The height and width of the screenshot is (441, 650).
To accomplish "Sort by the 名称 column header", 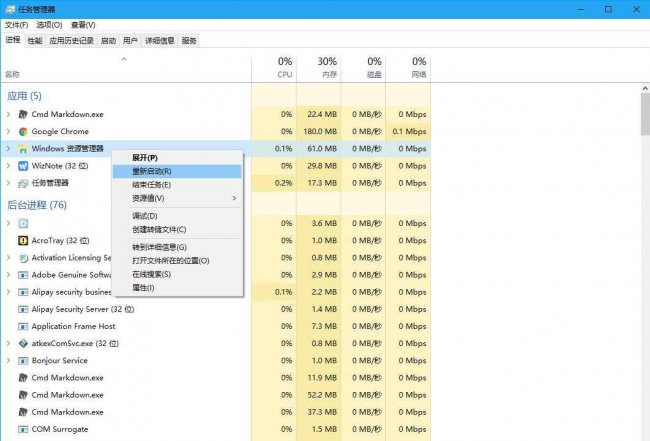I will [126, 68].
